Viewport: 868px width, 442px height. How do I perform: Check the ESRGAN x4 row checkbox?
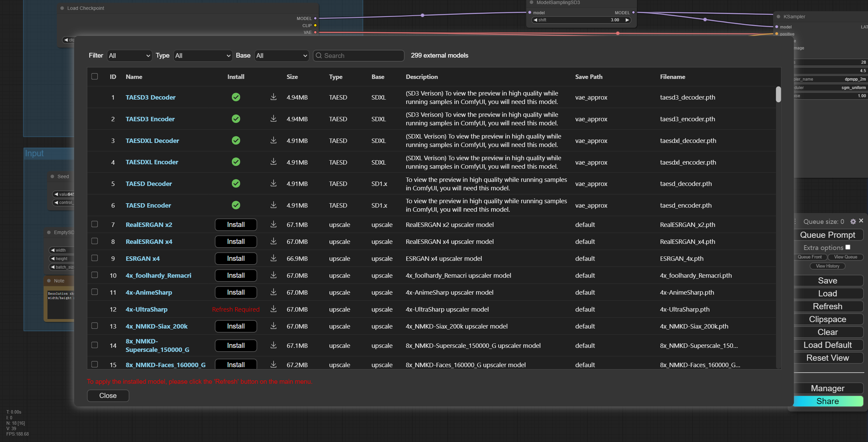click(x=95, y=258)
